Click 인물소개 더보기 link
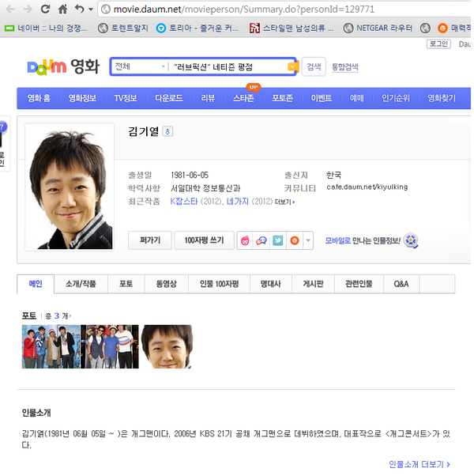Viewport: 474px width, 476px height. tap(419, 464)
